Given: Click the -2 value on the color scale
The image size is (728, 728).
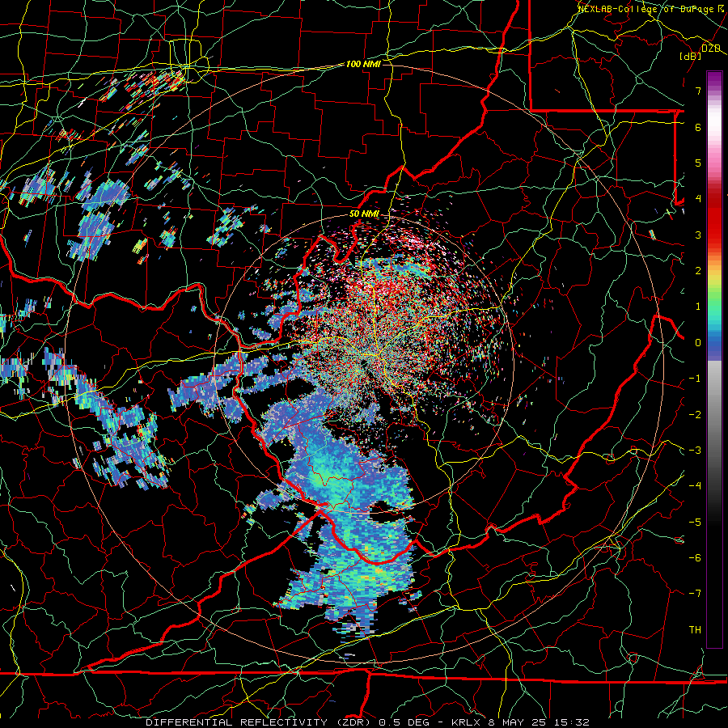Looking at the screenshot, I should tap(695, 414).
